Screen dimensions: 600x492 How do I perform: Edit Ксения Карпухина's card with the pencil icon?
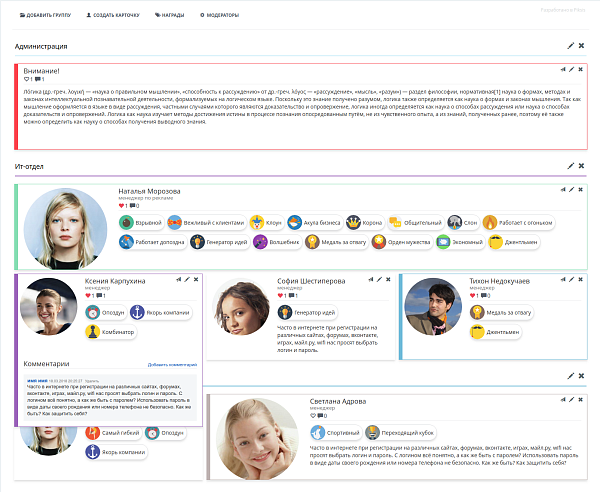(187, 280)
